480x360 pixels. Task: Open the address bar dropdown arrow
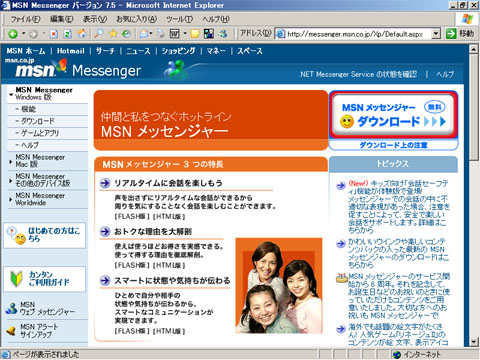(436, 34)
